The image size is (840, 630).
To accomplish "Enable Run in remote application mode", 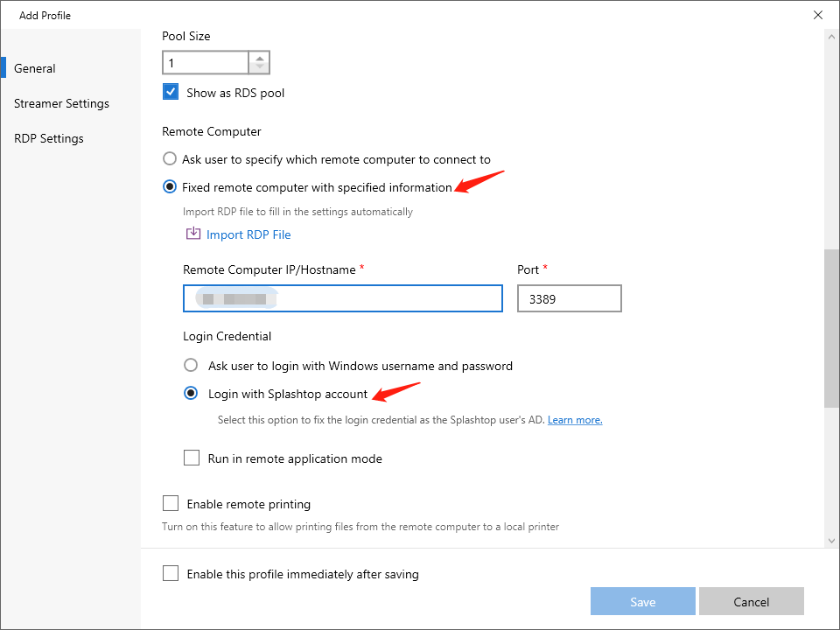I will [192, 458].
